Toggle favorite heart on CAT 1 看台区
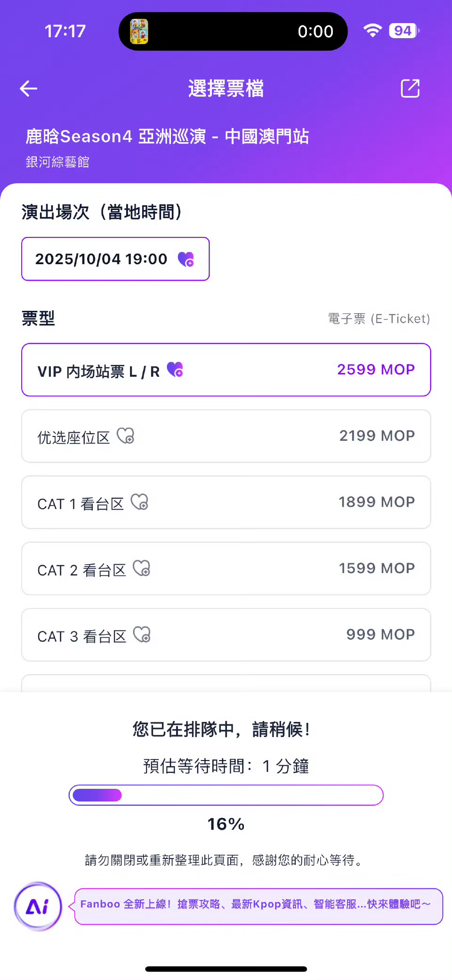452x980 pixels. pos(139,502)
